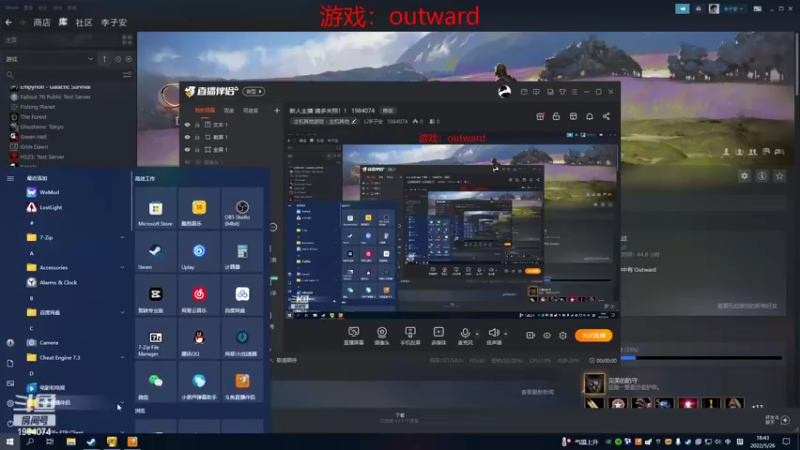The image size is (800, 450).
Task: Open the 7-Zip File Manager tile
Action: click(156, 338)
